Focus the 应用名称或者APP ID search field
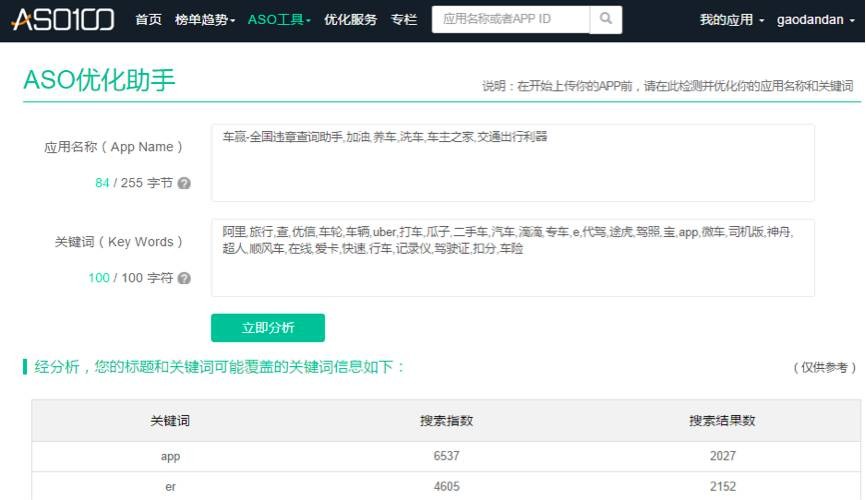 pyautogui.click(x=511, y=19)
